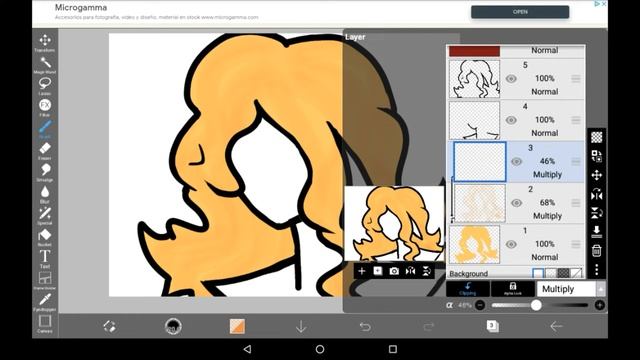Tap the brush/eraser swap icon
The image size is (640, 360).
click(x=109, y=326)
